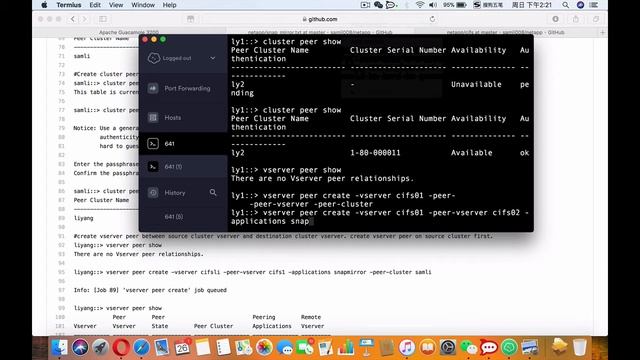Click the clock showing 2:21 in menu bar

click(x=532, y=5)
